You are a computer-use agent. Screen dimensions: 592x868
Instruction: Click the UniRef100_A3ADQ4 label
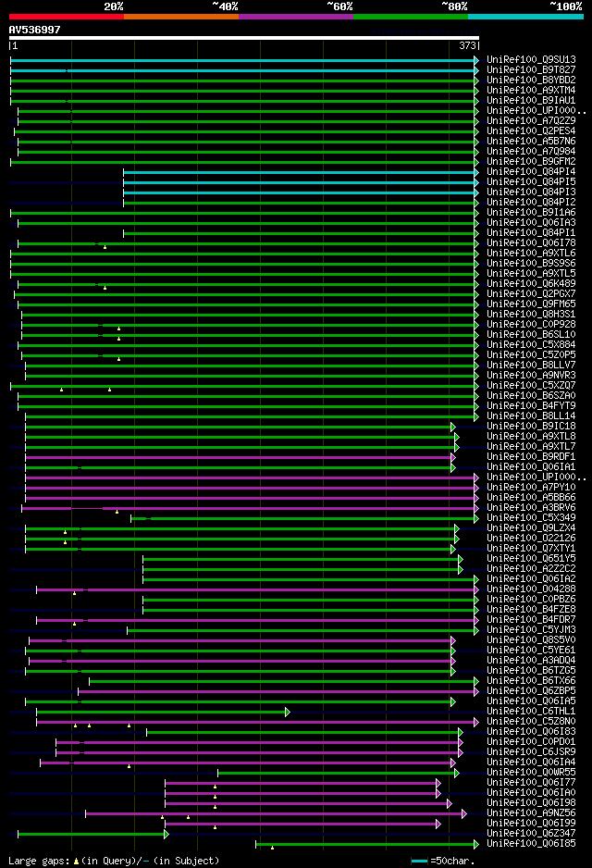pyautogui.click(x=531, y=661)
